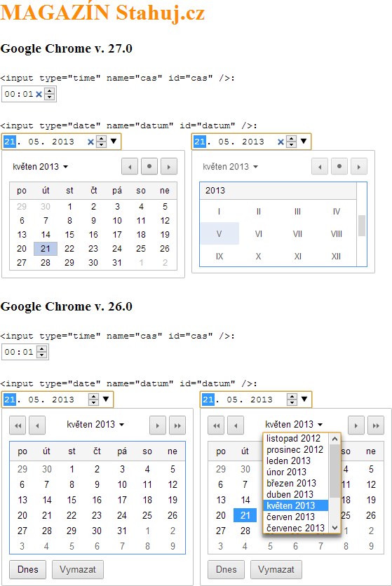The width and height of the screenshot is (392, 586).
Task: Open calendar arrow of Chrome 26 right date field
Action: point(304,399)
